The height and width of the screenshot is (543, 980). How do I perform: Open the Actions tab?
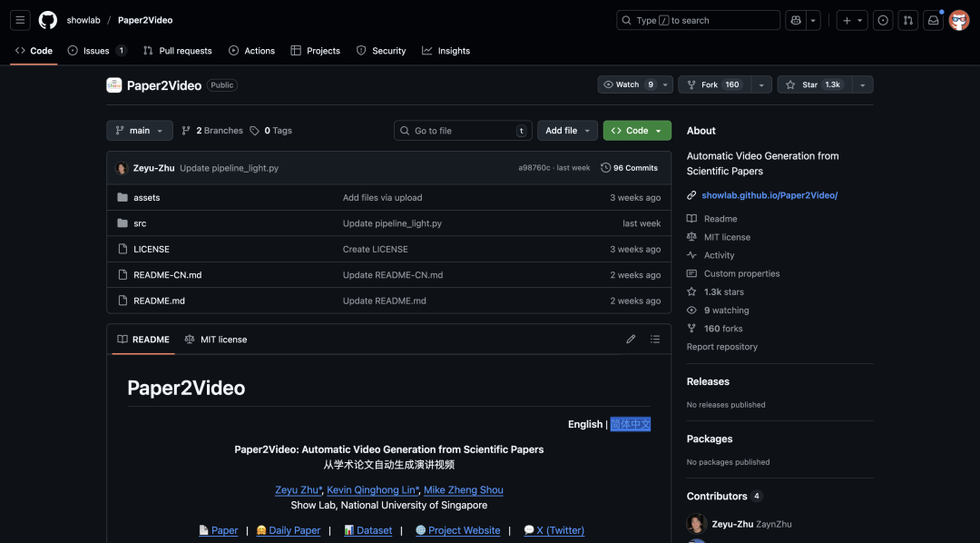[252, 51]
